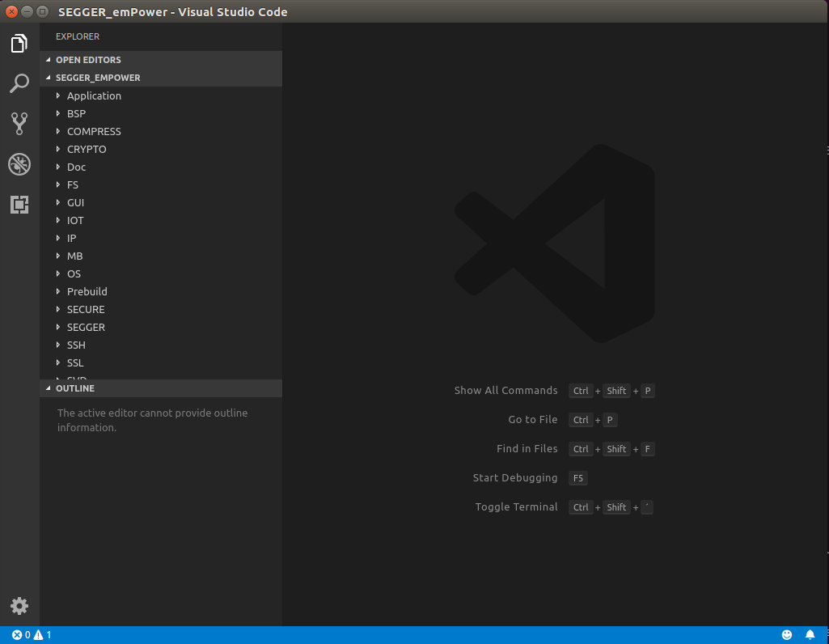Open the GUI folder

[75, 202]
